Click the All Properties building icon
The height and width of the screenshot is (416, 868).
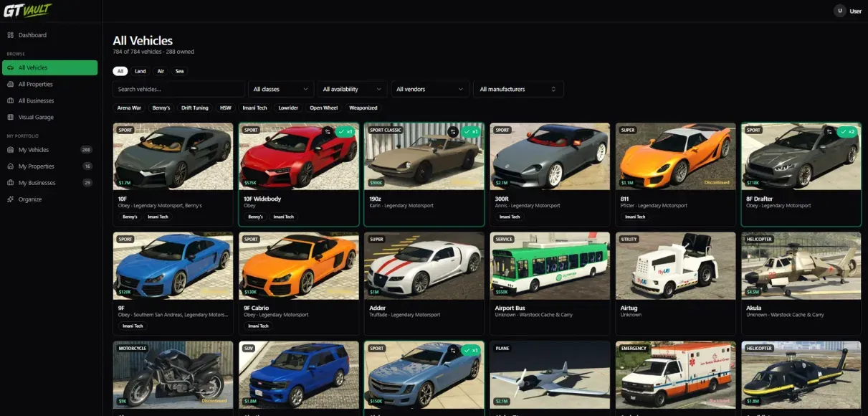click(10, 84)
